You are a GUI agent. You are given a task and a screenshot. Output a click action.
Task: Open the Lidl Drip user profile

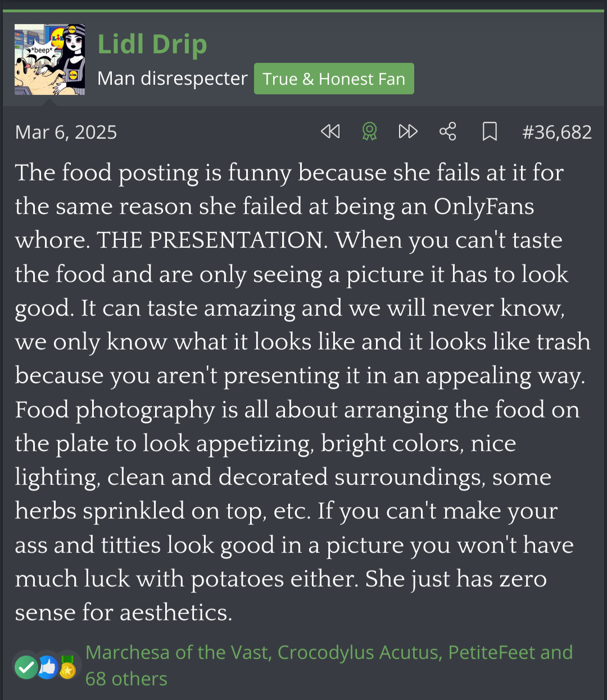[x=152, y=44]
